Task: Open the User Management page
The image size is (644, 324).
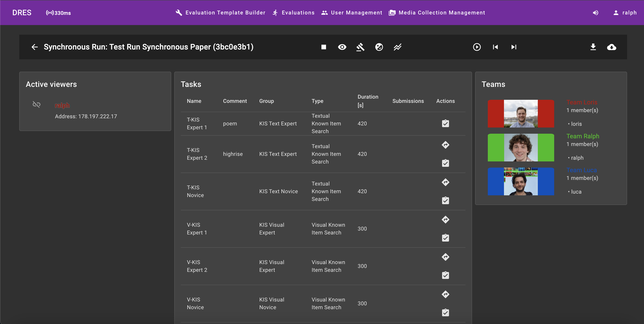Action: (352, 13)
